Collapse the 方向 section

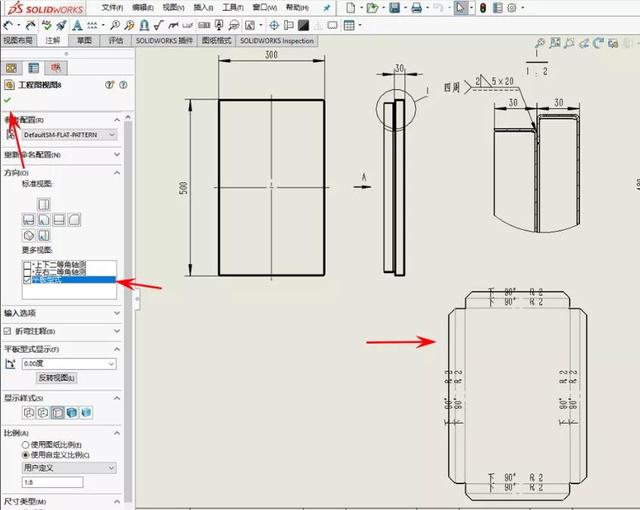[x=117, y=173]
